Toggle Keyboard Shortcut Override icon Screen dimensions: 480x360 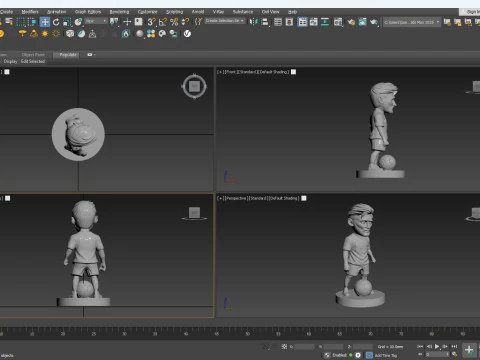point(138,22)
